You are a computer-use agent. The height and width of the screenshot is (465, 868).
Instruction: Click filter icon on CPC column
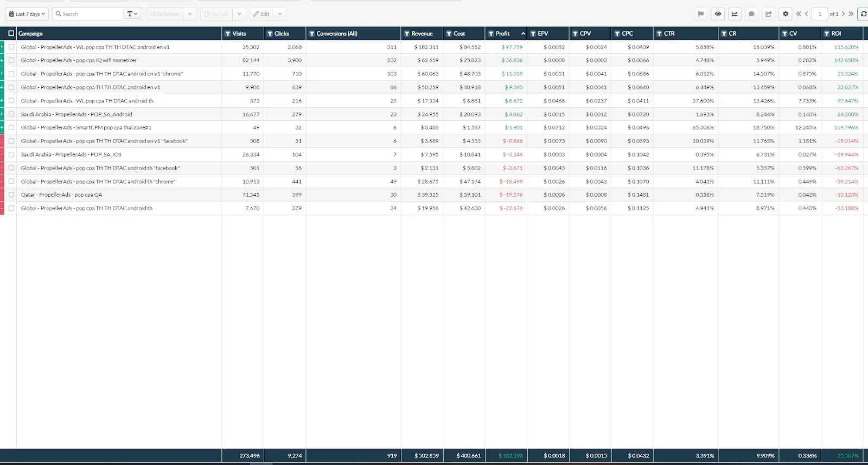[x=617, y=34]
